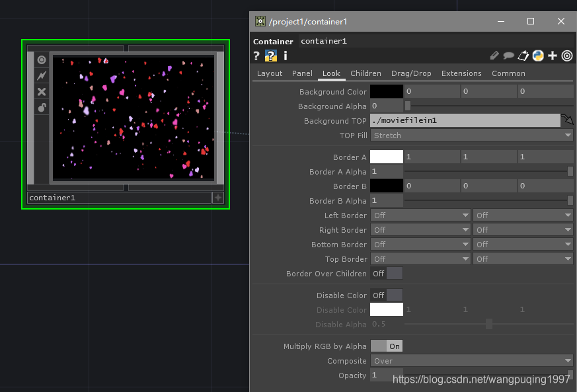Open the second Top Border dropdown

pos(523,259)
